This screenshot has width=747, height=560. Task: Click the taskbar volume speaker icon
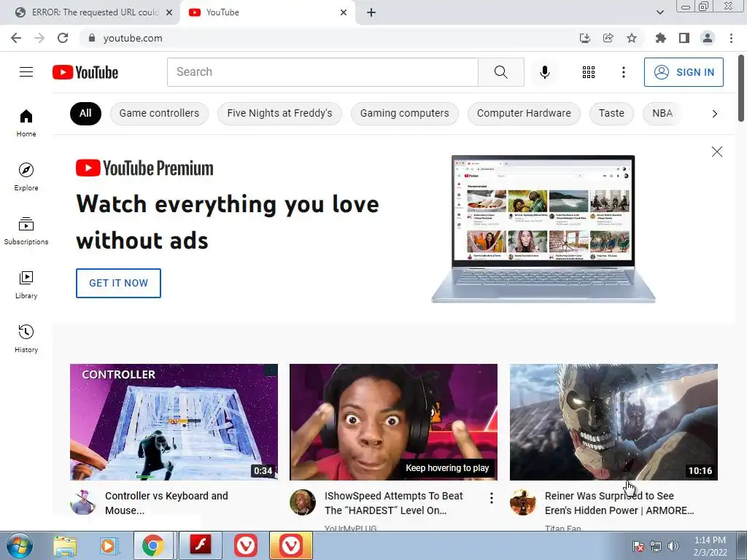click(673, 546)
